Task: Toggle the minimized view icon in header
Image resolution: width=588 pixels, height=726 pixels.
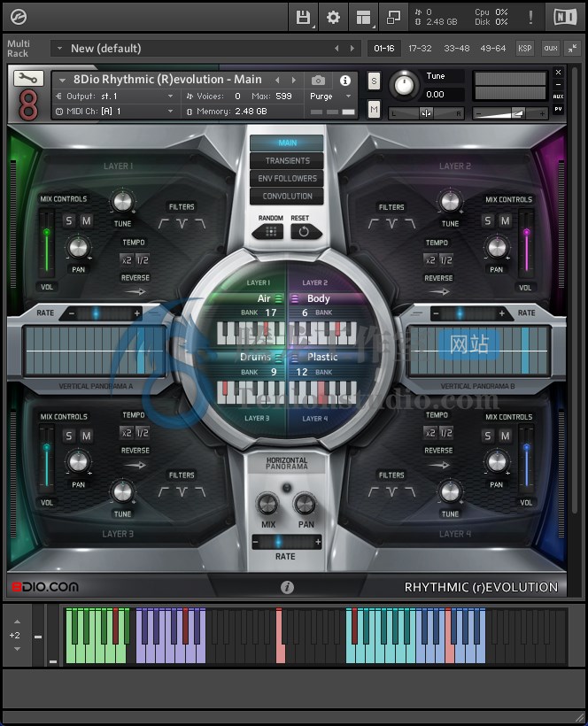Action: click(x=393, y=18)
